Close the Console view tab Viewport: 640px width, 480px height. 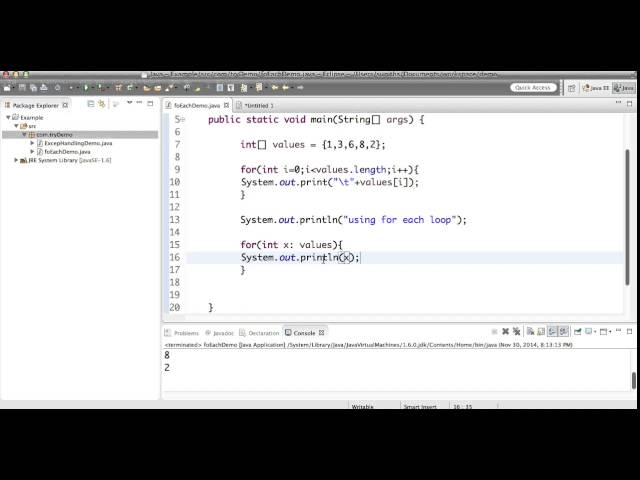[x=322, y=333]
